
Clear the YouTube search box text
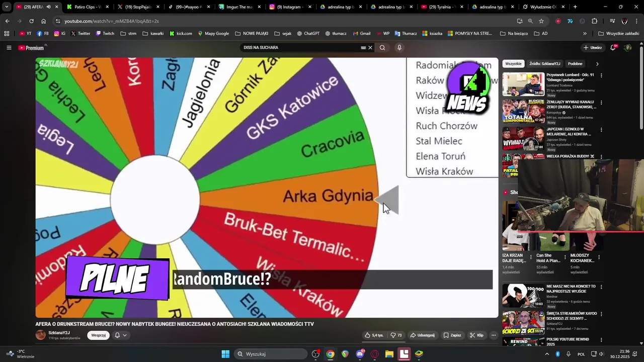pos(370,48)
